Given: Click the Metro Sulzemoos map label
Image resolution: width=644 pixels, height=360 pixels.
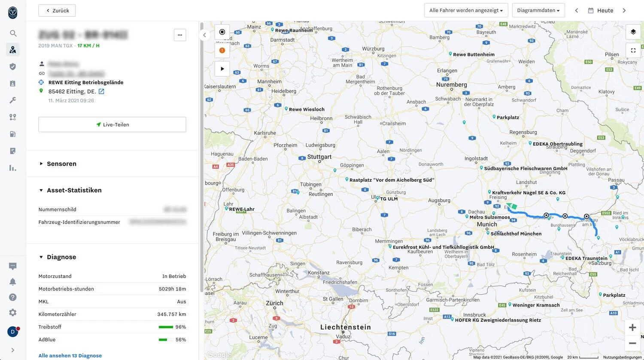Looking at the screenshot, I should pyautogui.click(x=490, y=217).
